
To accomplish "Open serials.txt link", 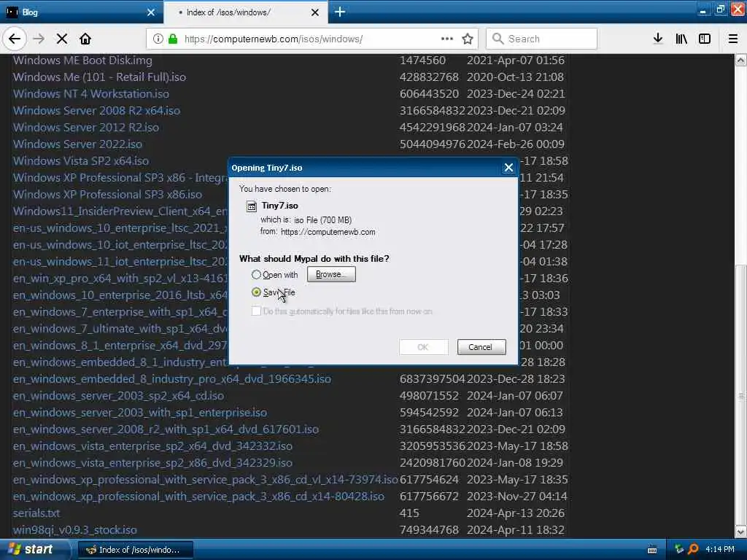I will (x=36, y=513).
